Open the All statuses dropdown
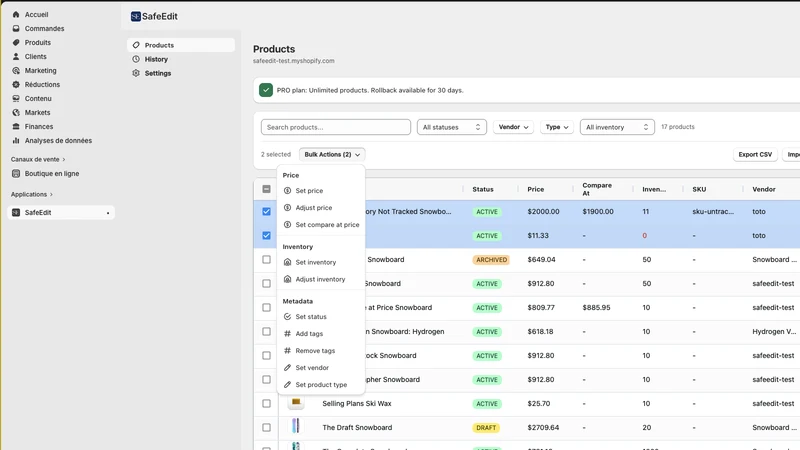This screenshot has width=800, height=450. [452, 127]
